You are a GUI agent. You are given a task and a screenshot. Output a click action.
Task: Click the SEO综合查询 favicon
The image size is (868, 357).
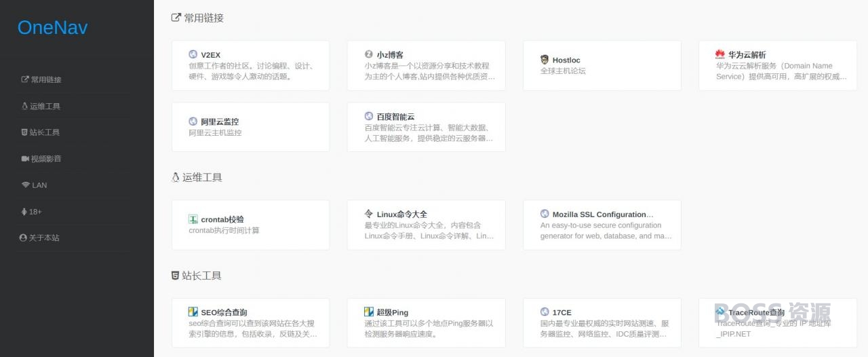point(193,312)
